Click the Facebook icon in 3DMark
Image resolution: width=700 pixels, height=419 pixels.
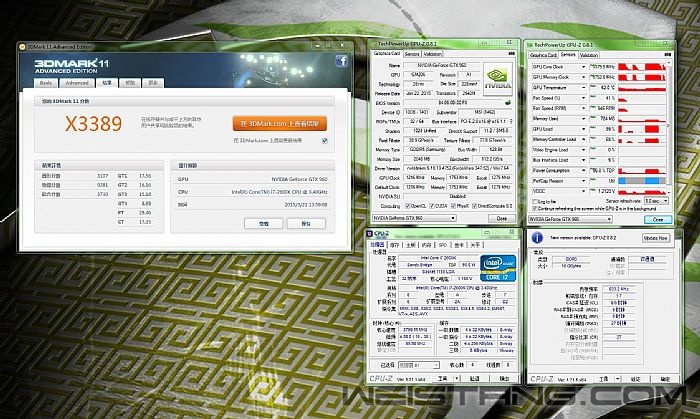pos(341,61)
